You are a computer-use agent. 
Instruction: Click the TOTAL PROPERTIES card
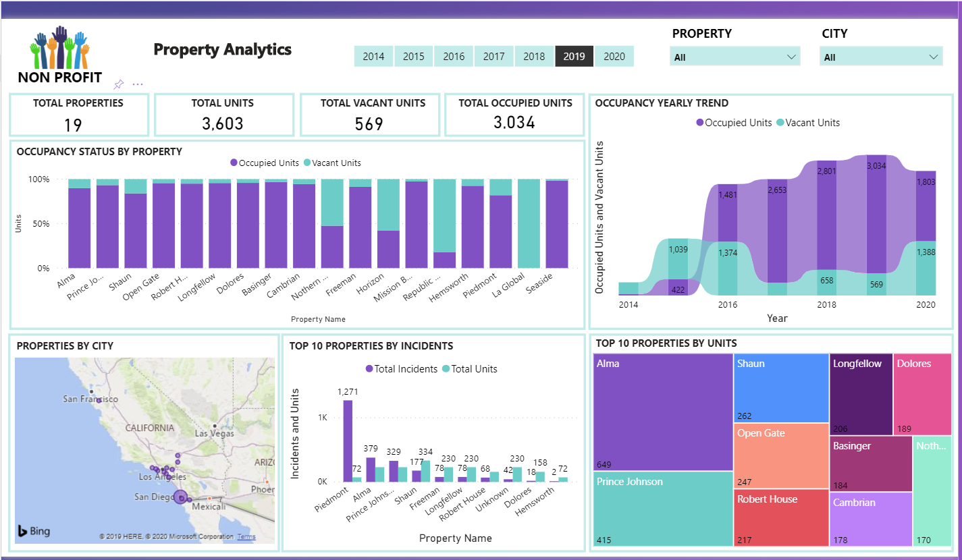78,115
